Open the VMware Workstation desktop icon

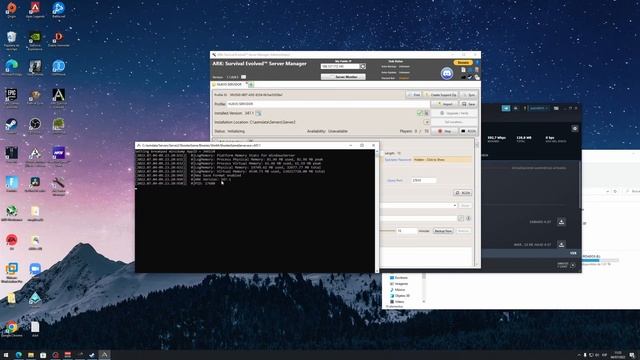[x=11, y=272]
